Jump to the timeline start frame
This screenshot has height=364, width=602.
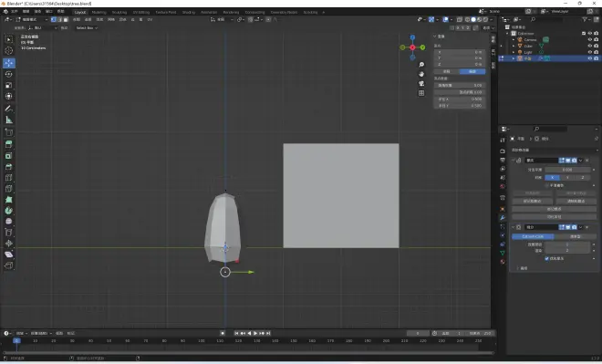tap(236, 333)
